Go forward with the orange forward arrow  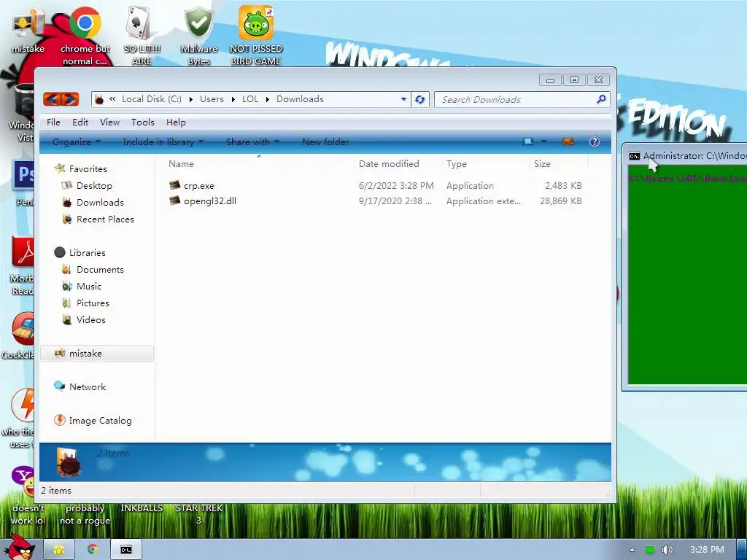tap(69, 99)
